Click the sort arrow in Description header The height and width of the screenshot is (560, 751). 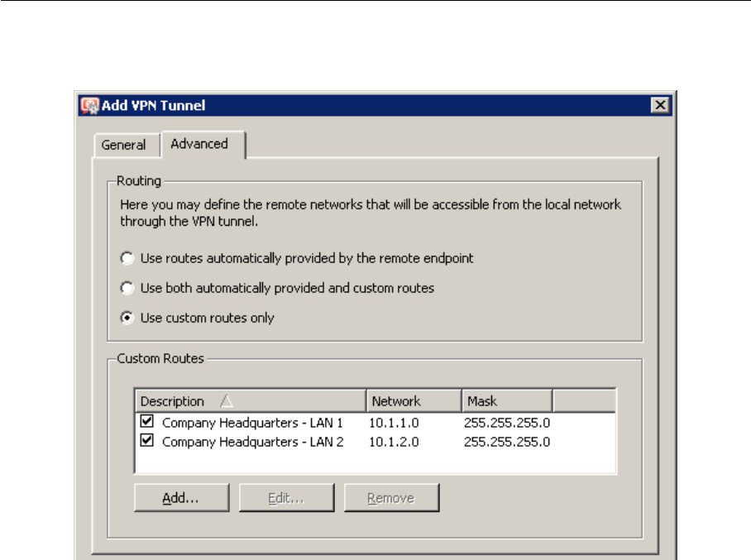pos(227,401)
